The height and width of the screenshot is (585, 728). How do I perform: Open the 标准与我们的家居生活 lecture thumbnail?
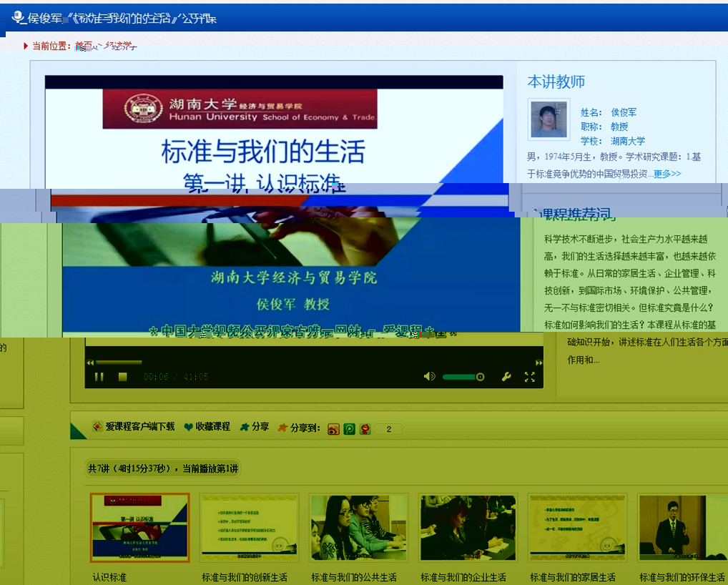(x=578, y=527)
